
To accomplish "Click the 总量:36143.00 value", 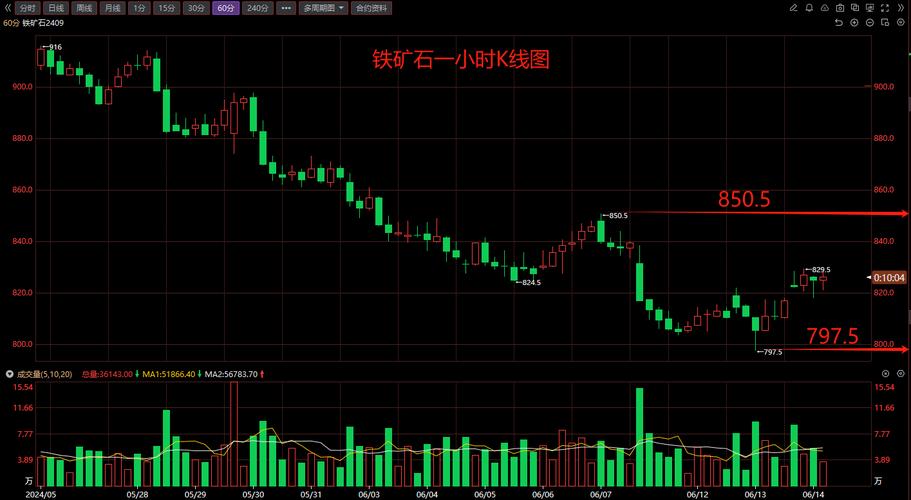I will pyautogui.click(x=107, y=375).
